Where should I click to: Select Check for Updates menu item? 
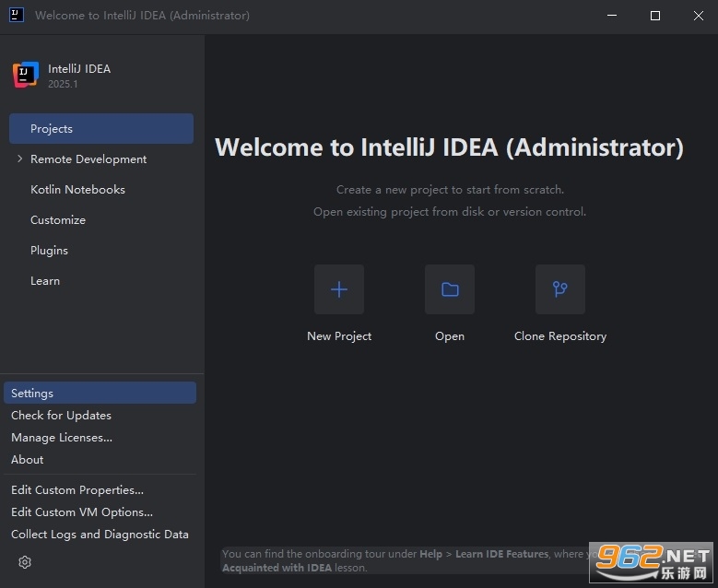pyautogui.click(x=100, y=415)
